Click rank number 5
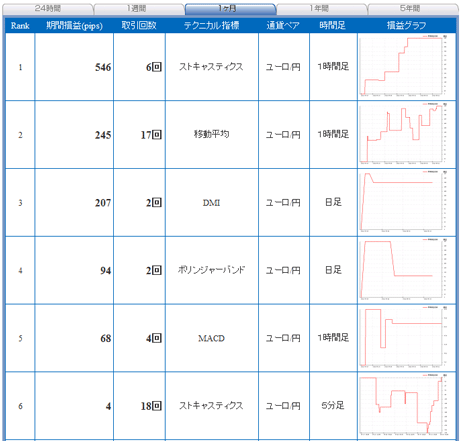Screen dimensions: 460x441 click(x=20, y=338)
